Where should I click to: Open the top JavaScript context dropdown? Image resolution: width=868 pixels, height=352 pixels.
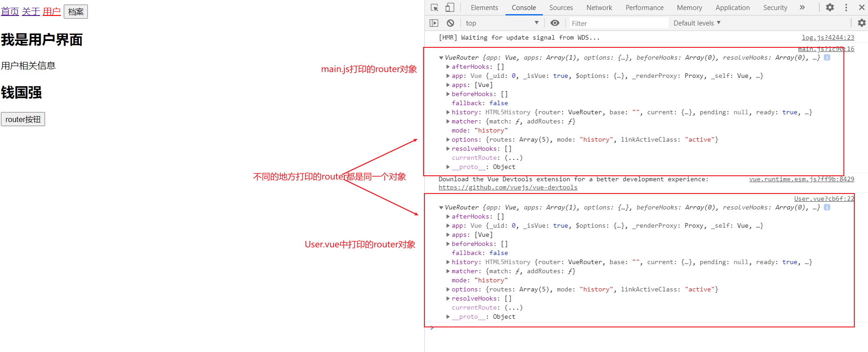[x=502, y=23]
